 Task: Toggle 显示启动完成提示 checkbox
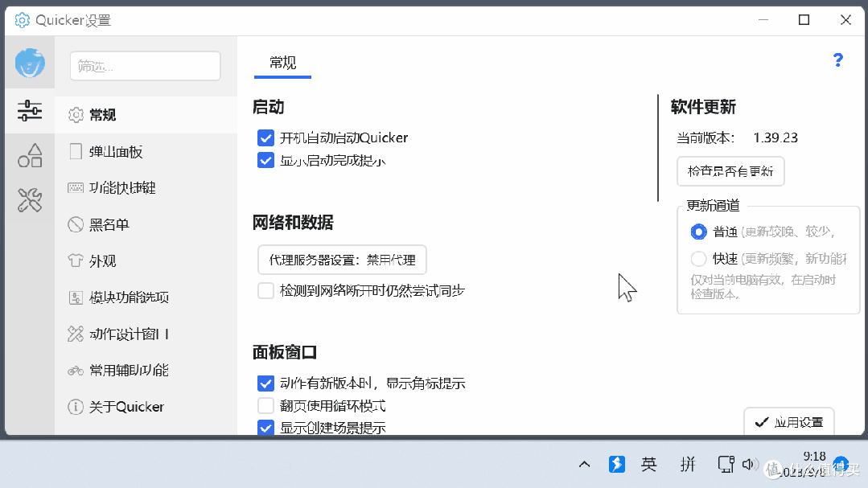click(265, 161)
